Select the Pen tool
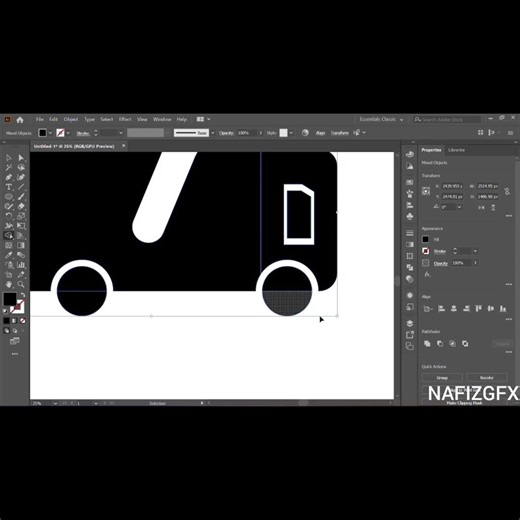 coord(9,177)
